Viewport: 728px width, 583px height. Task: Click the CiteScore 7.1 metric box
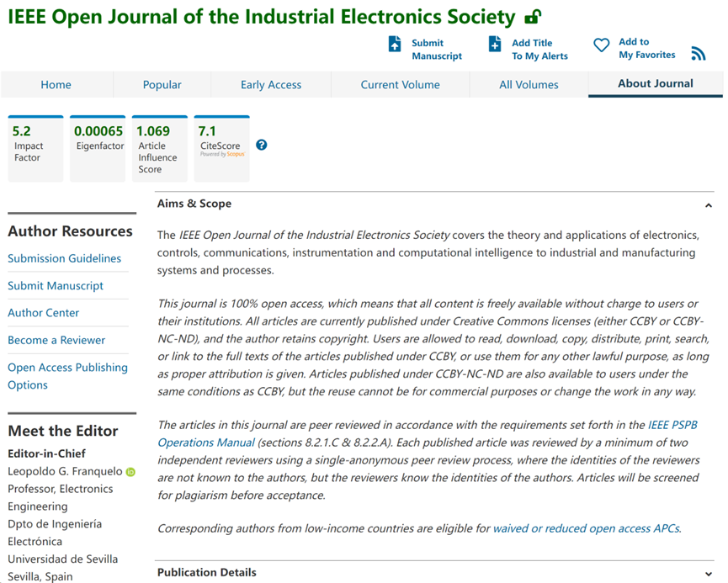pos(221,148)
